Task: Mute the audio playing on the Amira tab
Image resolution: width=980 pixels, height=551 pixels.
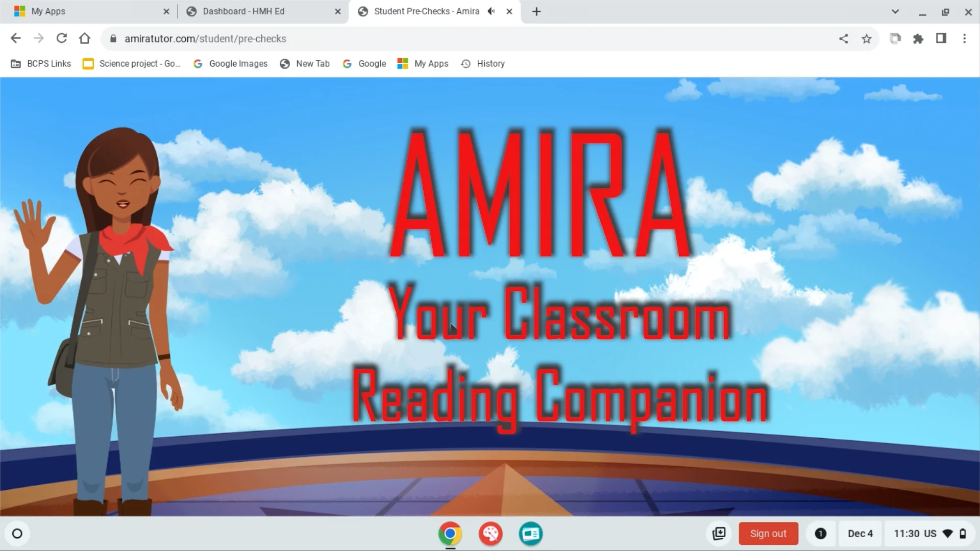Action: click(491, 11)
